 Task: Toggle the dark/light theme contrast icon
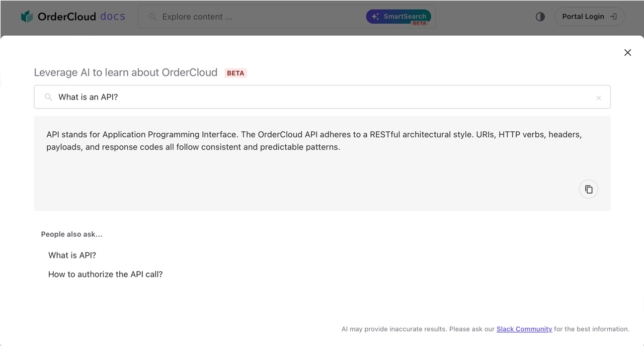pyautogui.click(x=540, y=17)
